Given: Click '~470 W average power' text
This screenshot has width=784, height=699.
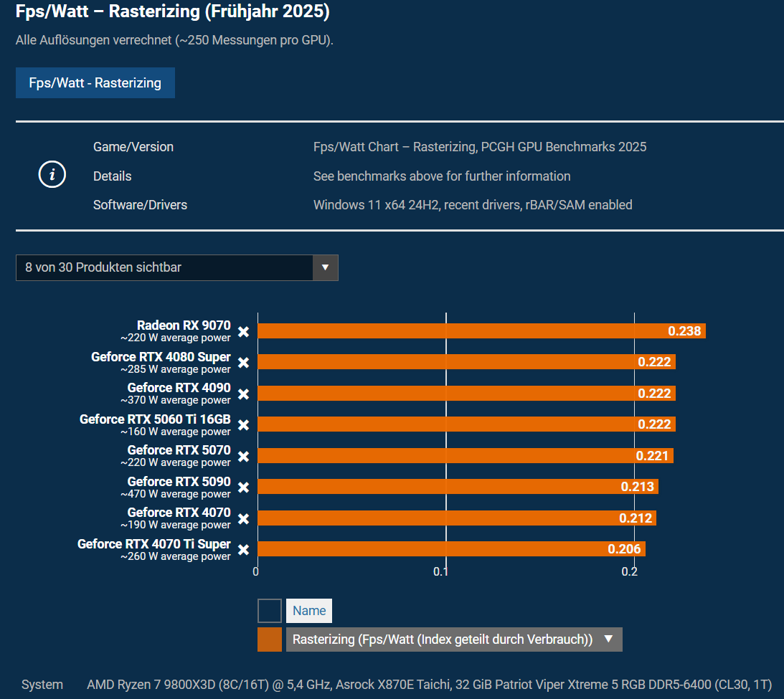Looking at the screenshot, I should coord(176,494).
